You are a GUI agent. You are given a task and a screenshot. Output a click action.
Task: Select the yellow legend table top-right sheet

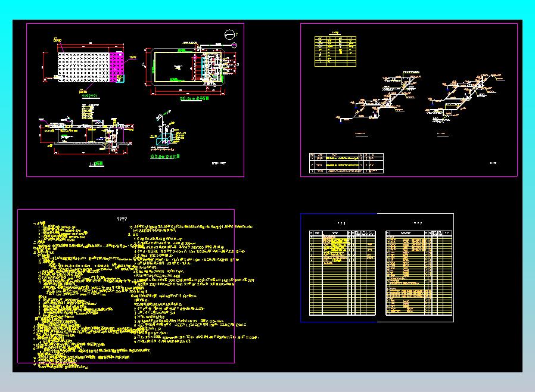335,51
